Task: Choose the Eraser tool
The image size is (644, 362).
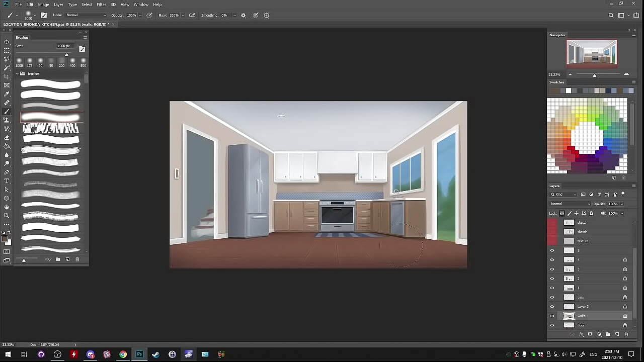Action: 7,137
